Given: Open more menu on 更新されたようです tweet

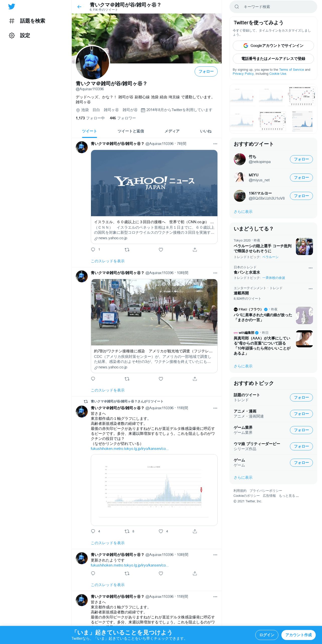Looking at the screenshot, I should pos(215,555).
